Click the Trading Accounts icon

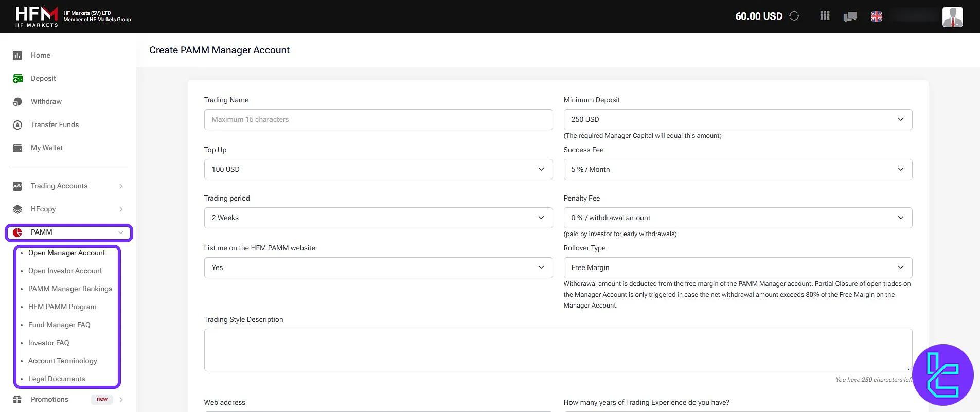coord(17,186)
